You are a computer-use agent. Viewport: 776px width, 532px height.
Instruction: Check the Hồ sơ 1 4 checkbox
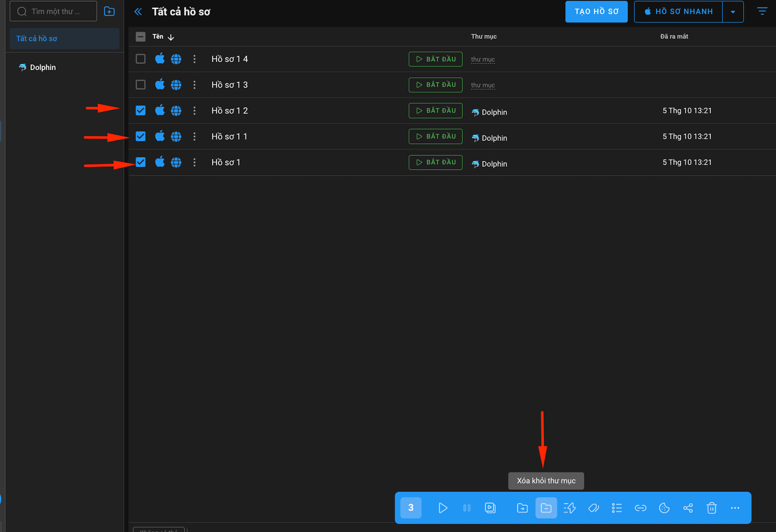(x=141, y=59)
